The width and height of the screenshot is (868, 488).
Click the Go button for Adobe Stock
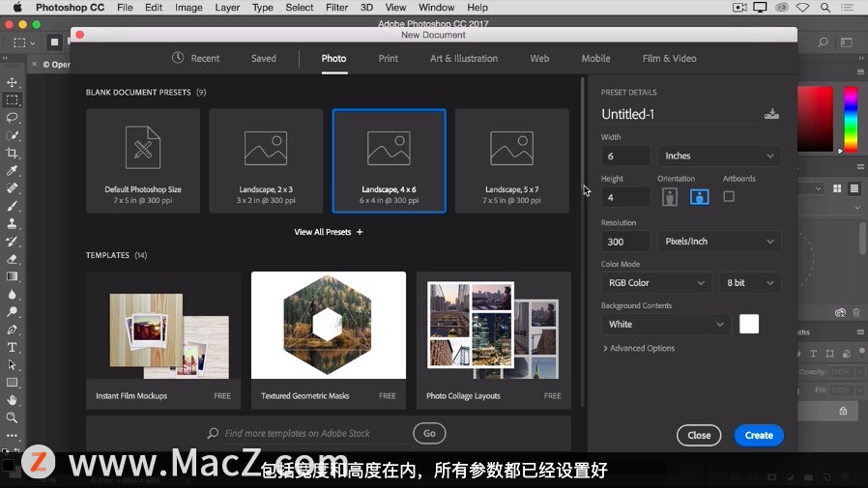429,433
